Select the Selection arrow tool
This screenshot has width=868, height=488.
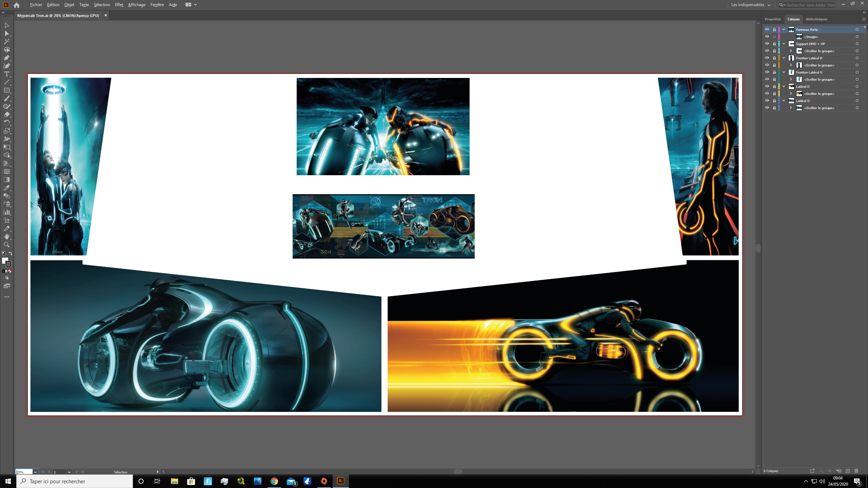[6, 25]
